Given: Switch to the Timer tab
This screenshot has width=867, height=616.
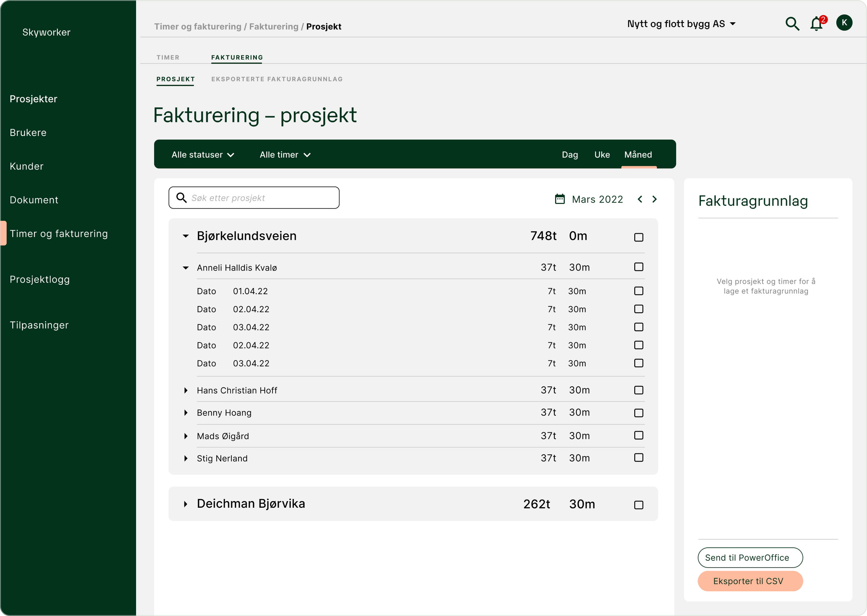Looking at the screenshot, I should tap(168, 58).
